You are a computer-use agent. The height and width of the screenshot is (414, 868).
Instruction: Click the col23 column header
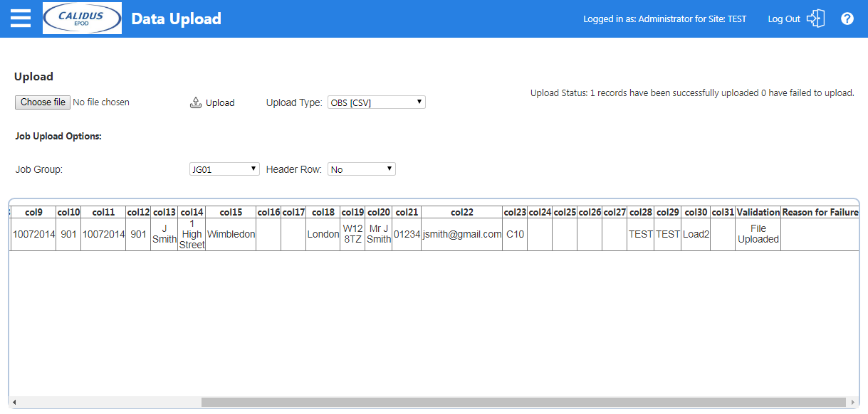pos(515,212)
